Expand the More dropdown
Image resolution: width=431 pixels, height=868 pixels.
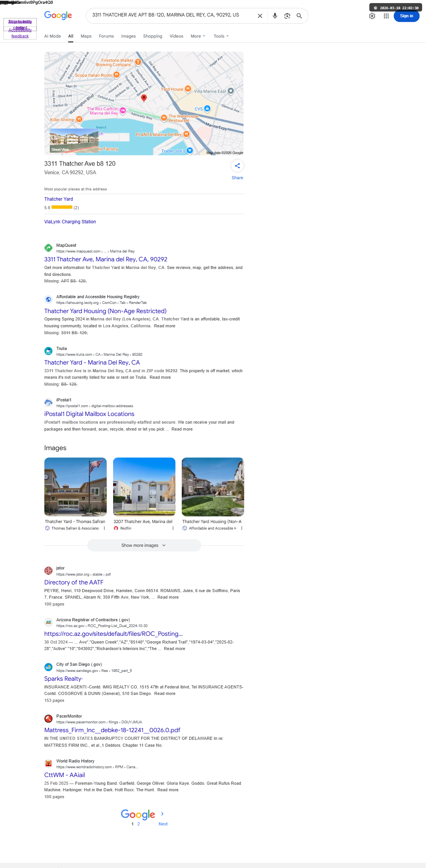[198, 36]
